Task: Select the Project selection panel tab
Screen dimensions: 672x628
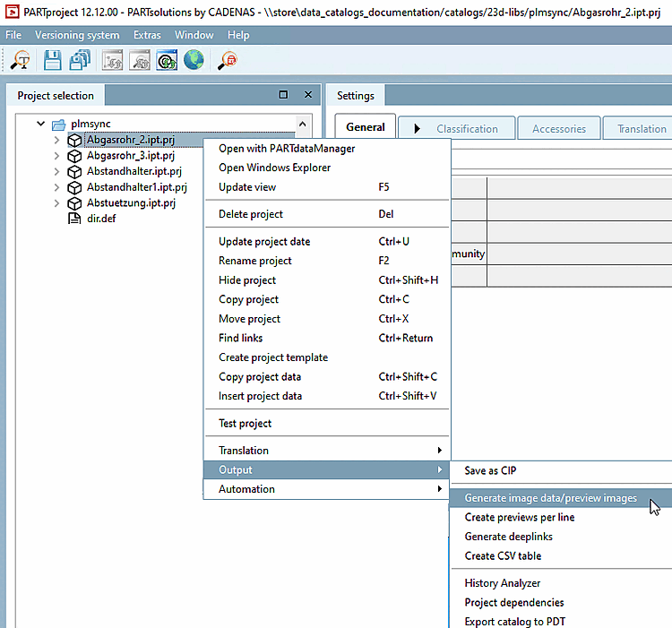Action: [x=56, y=96]
